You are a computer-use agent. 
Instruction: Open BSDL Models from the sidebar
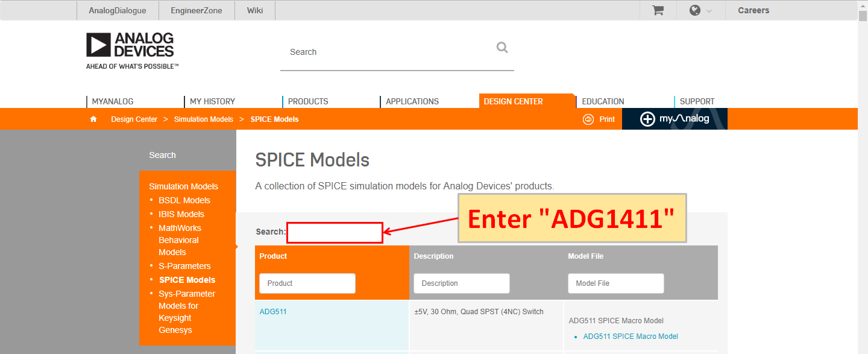[x=184, y=200]
